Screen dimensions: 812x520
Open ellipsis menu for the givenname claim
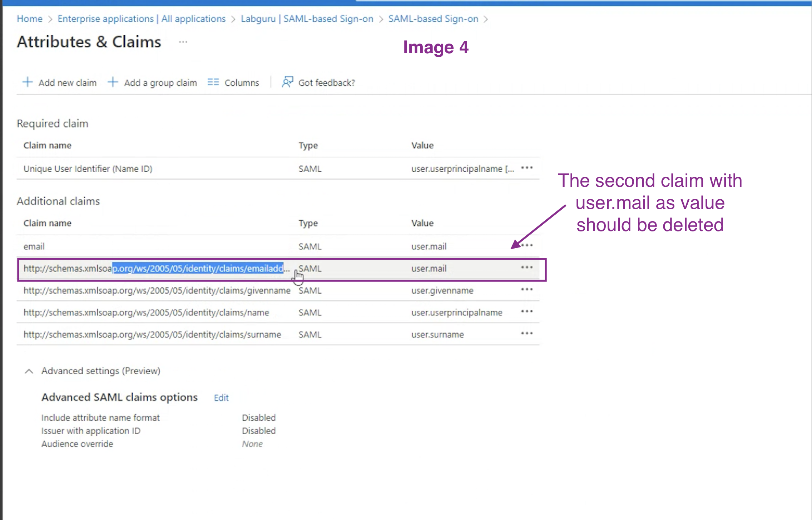(x=527, y=290)
